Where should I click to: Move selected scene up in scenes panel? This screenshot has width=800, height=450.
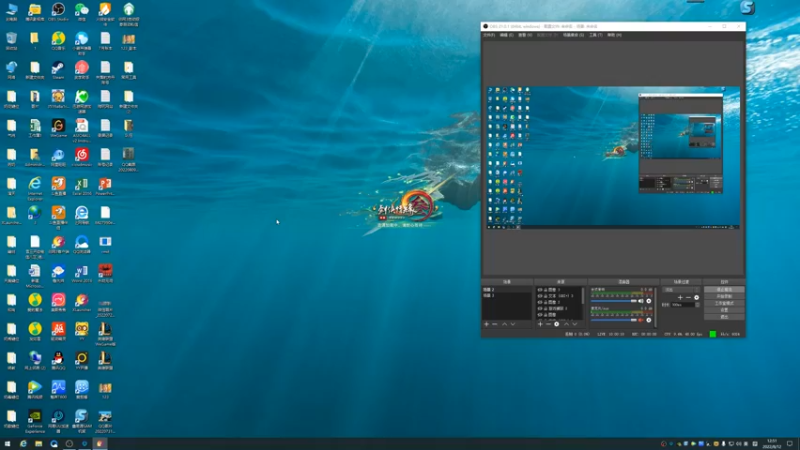coord(504,324)
